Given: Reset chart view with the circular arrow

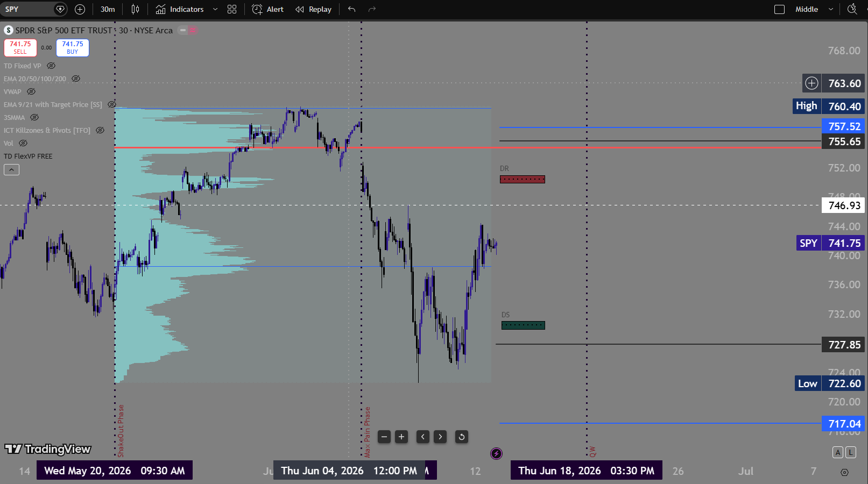Looking at the screenshot, I should (x=462, y=437).
